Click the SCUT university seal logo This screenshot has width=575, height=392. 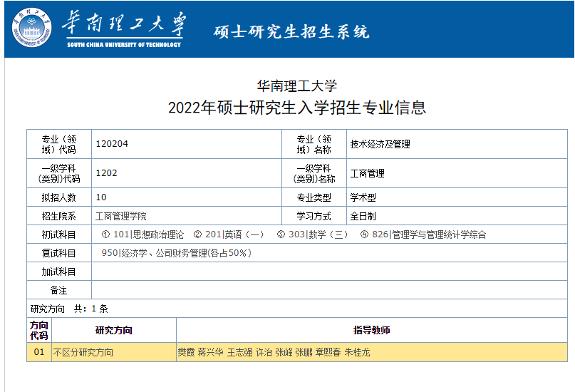(x=31, y=28)
